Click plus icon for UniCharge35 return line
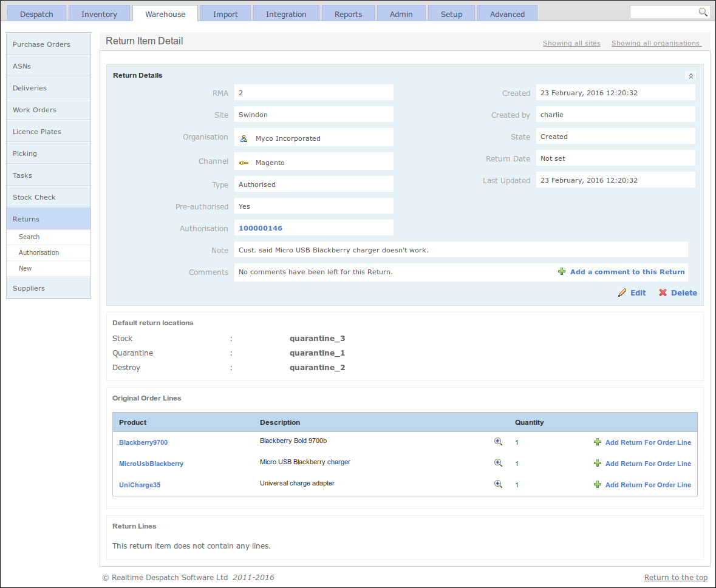716x588 pixels. [x=598, y=484]
